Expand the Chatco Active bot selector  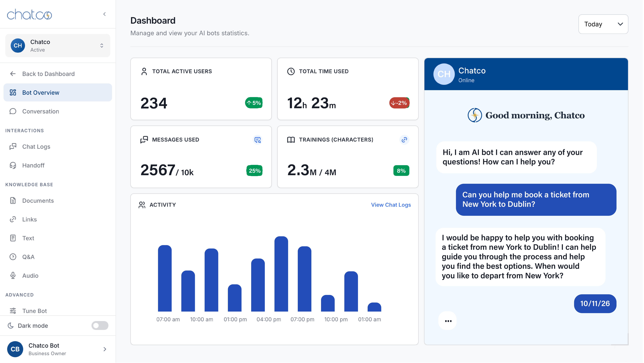[x=101, y=46]
